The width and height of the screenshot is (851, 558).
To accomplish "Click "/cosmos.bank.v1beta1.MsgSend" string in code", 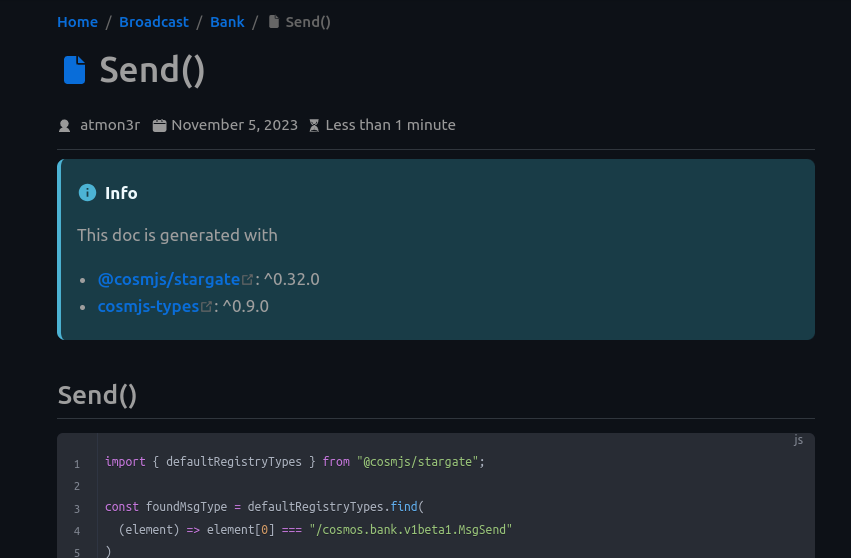I will (x=411, y=530).
